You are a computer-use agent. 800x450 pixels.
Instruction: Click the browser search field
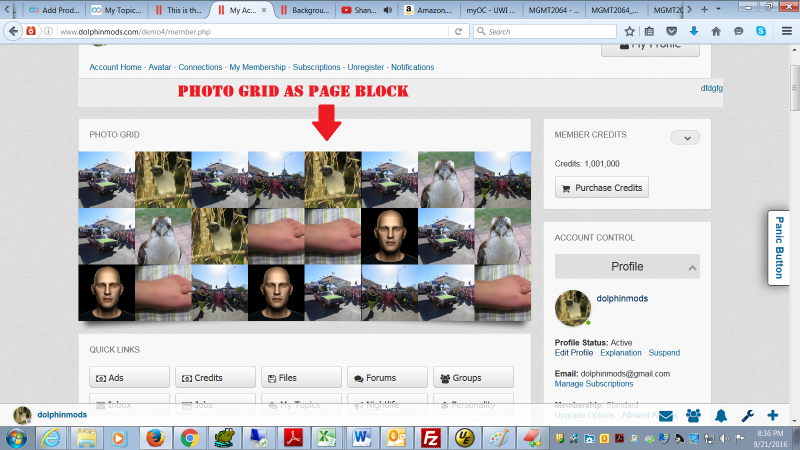(545, 32)
